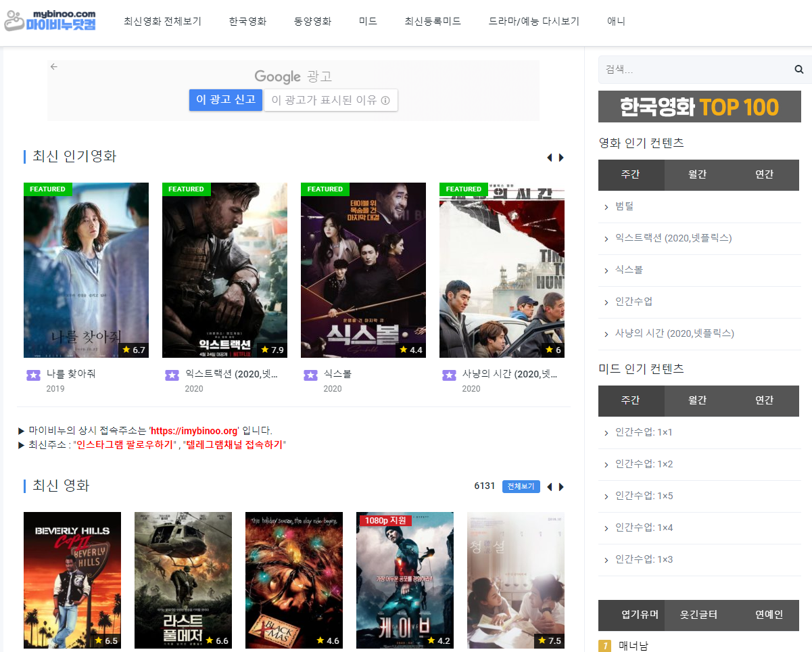Click 전체보기 button in 최신 영화
This screenshot has width=812, height=652.
coord(521,486)
